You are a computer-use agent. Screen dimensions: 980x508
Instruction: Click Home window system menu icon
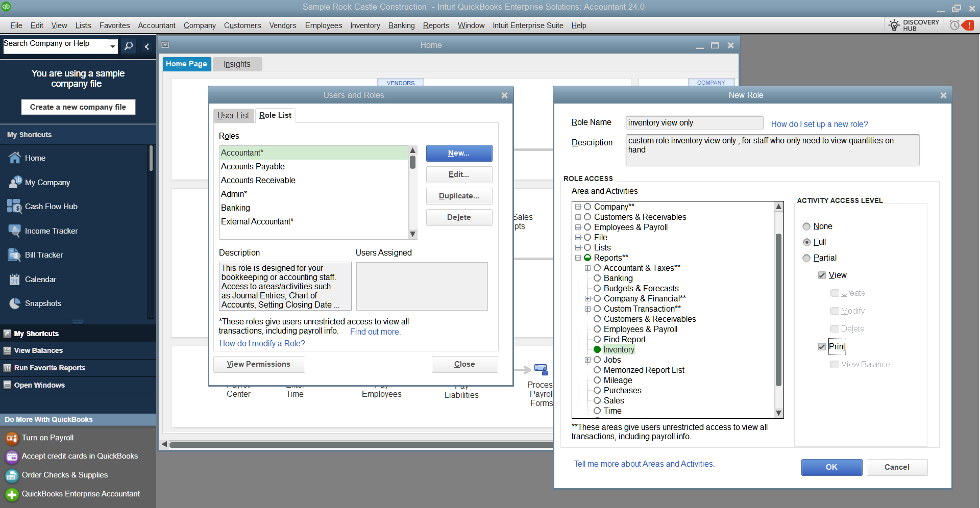(165, 45)
